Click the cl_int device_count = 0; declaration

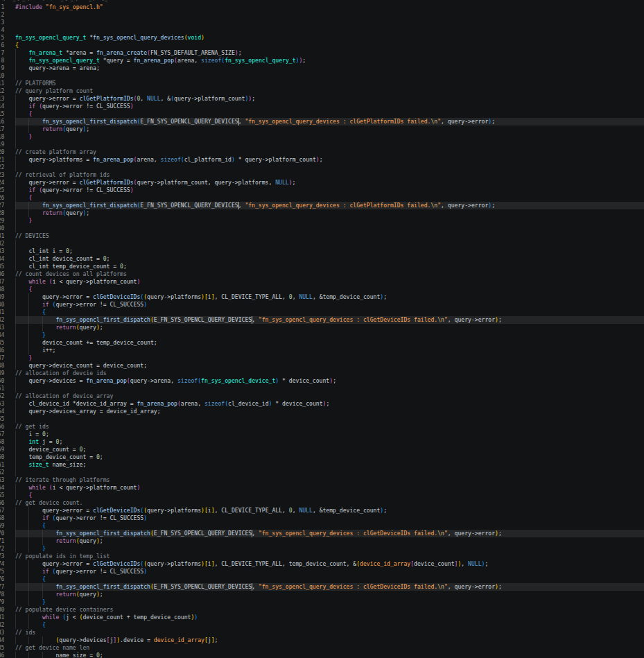69,259
